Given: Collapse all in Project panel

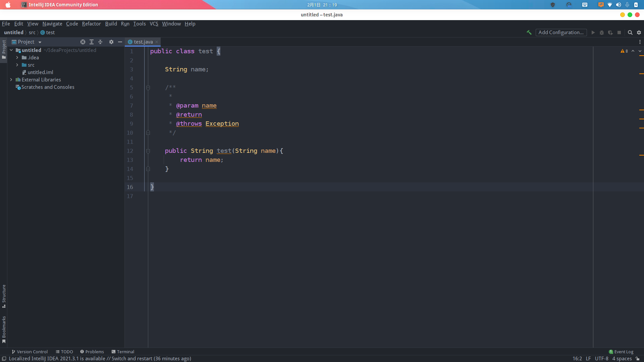Looking at the screenshot, I should (100, 42).
